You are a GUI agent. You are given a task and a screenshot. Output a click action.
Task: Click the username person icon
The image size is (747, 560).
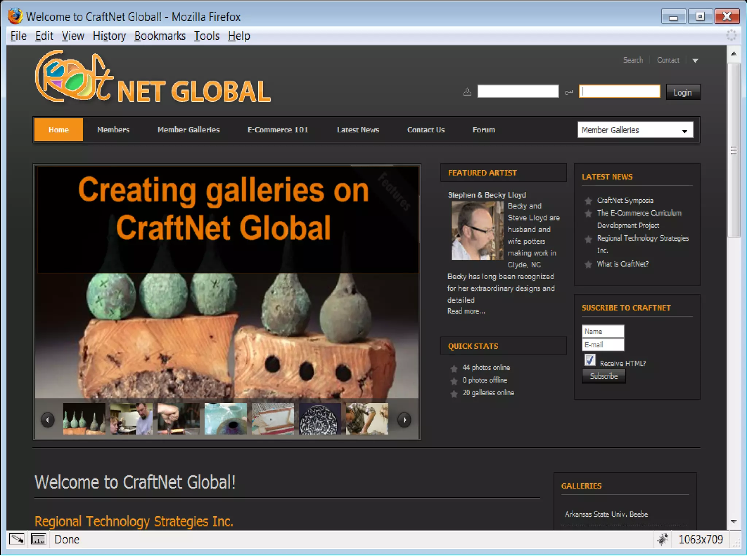[x=467, y=92]
